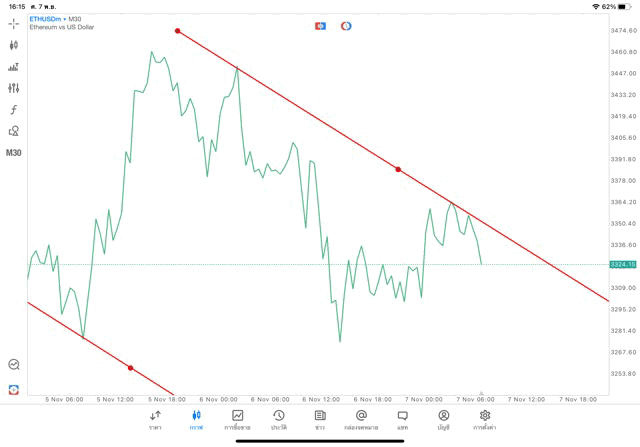
Task: Open the การตั้งค่า (Settings) tab
Action: coord(485,419)
